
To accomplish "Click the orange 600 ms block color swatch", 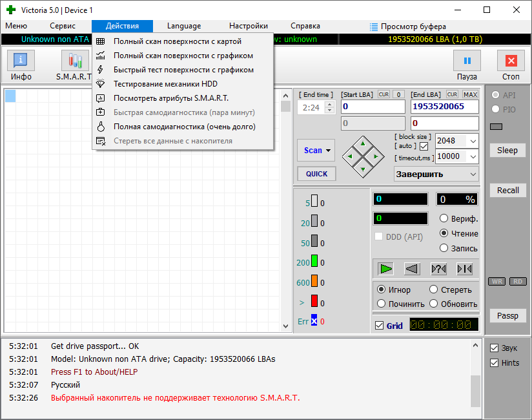I will pos(314,281).
